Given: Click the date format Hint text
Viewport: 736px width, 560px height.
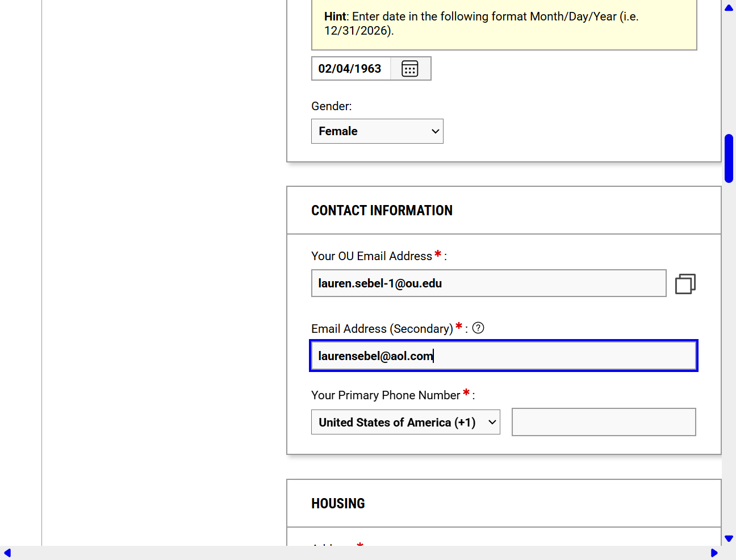Looking at the screenshot, I should [x=482, y=23].
